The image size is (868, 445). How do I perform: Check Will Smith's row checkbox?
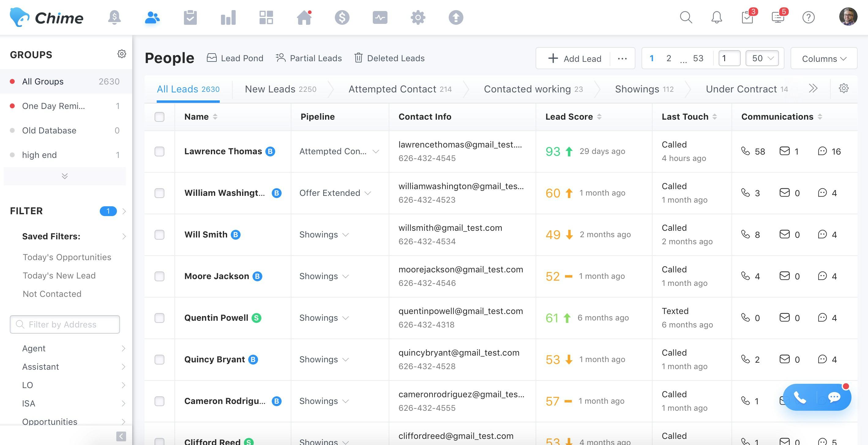[159, 234]
